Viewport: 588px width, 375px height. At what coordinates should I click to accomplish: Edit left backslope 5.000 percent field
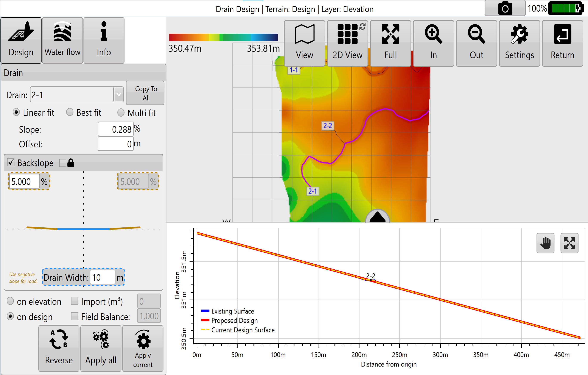click(24, 181)
